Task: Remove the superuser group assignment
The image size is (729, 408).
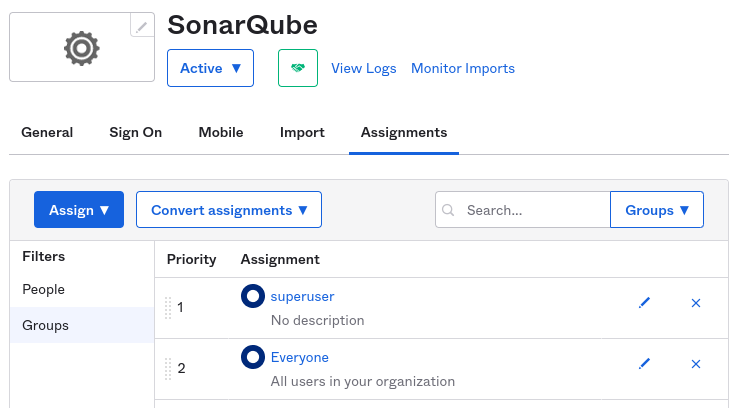Action: 696,303
